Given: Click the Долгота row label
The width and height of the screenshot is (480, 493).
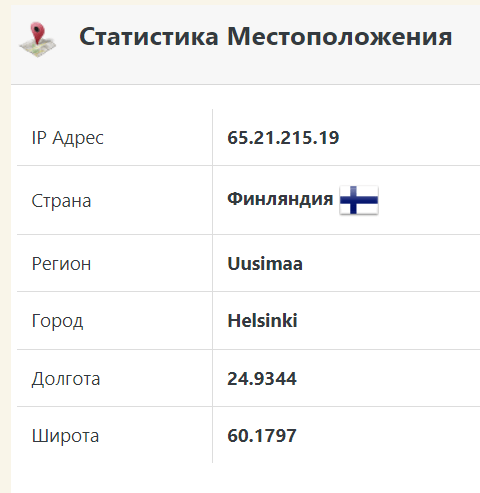Looking at the screenshot, I should tap(66, 379).
